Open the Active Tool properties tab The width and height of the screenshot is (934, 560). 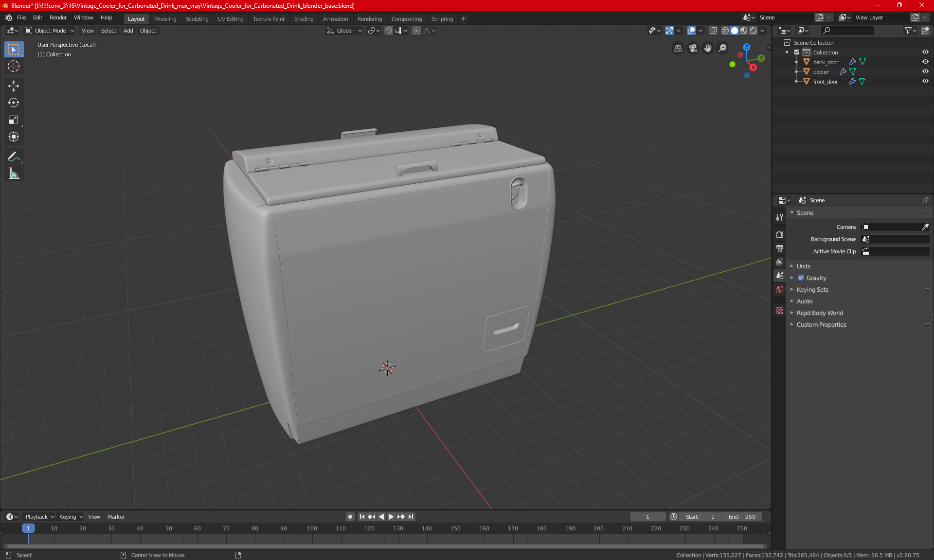780,217
